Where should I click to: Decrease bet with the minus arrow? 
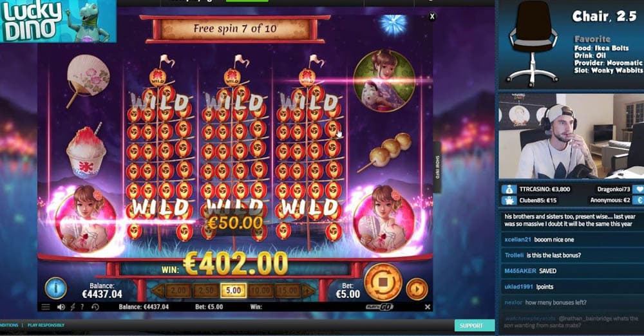tap(158, 291)
